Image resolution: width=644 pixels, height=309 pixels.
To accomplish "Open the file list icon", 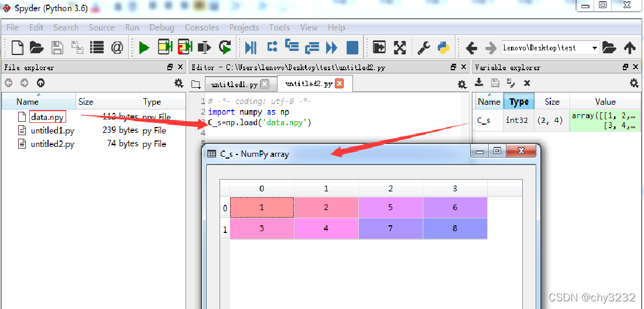I will click(x=97, y=47).
